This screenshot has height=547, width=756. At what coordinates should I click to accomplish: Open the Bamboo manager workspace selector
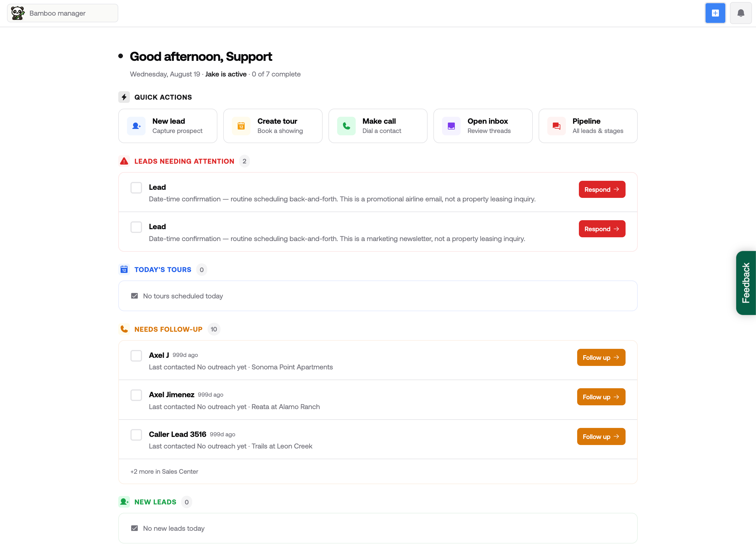[63, 13]
